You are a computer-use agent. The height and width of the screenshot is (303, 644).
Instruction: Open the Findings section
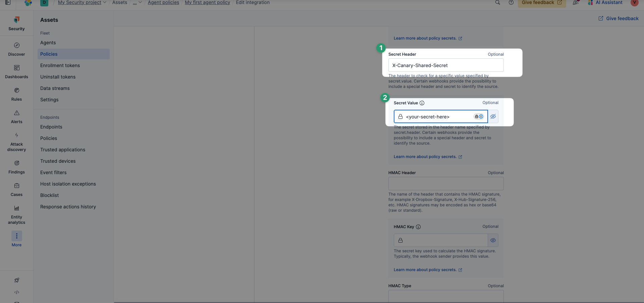[x=16, y=167]
